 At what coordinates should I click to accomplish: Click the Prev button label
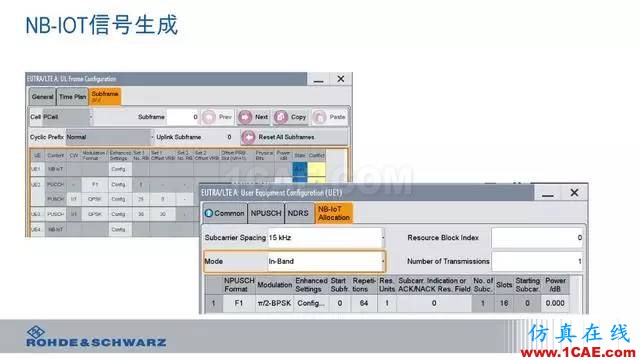click(x=225, y=117)
